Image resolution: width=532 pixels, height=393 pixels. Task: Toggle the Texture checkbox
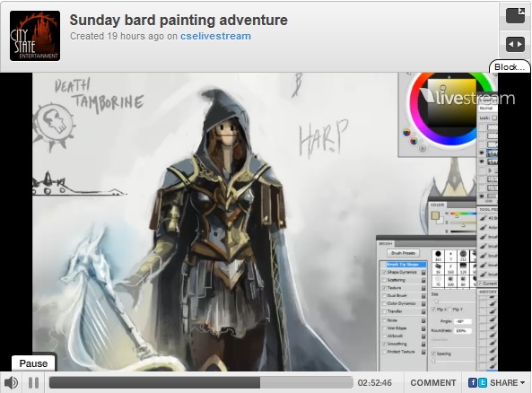(384, 288)
